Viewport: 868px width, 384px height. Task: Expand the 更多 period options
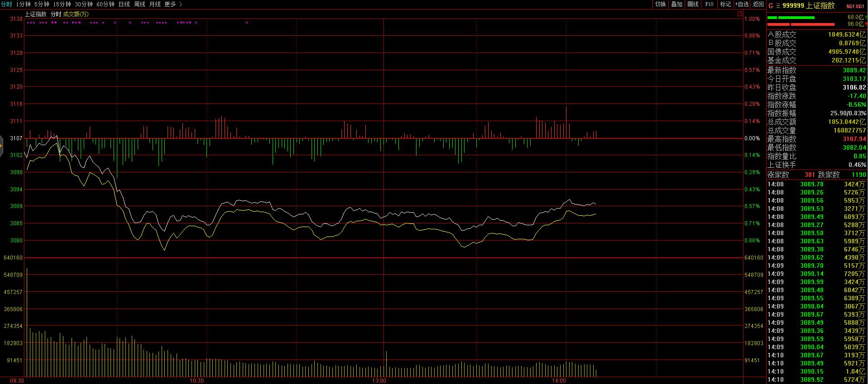[x=170, y=4]
